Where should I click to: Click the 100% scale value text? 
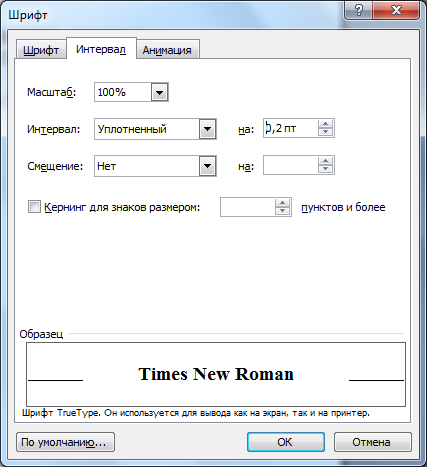pos(112,92)
